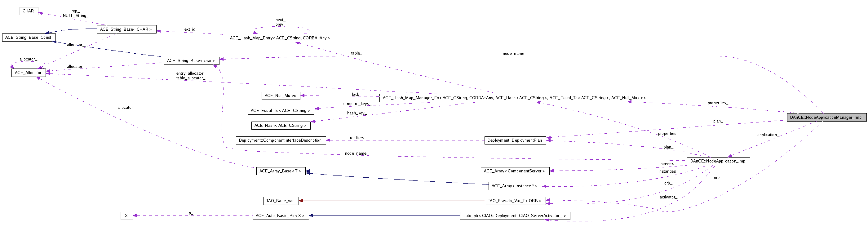
Task: Click the ACE_String_Base< CHAR > node
Action: click(126, 29)
